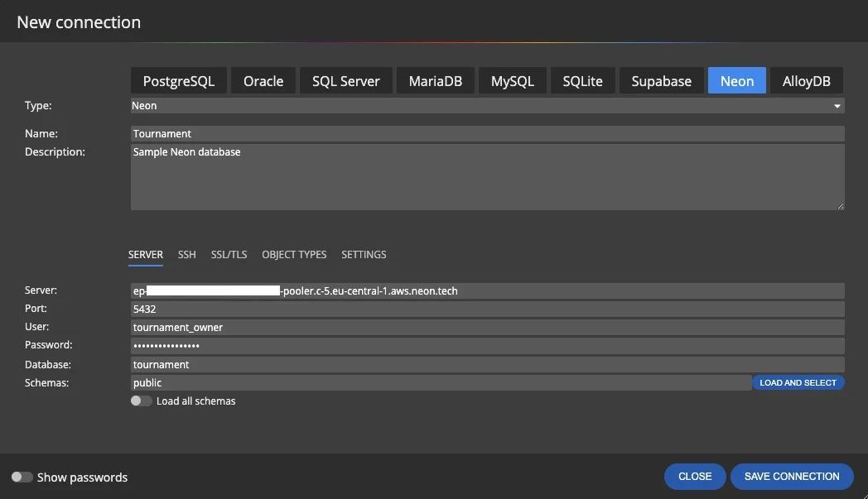Click the Password: label
The height and width of the screenshot is (499, 868).
tap(49, 345)
